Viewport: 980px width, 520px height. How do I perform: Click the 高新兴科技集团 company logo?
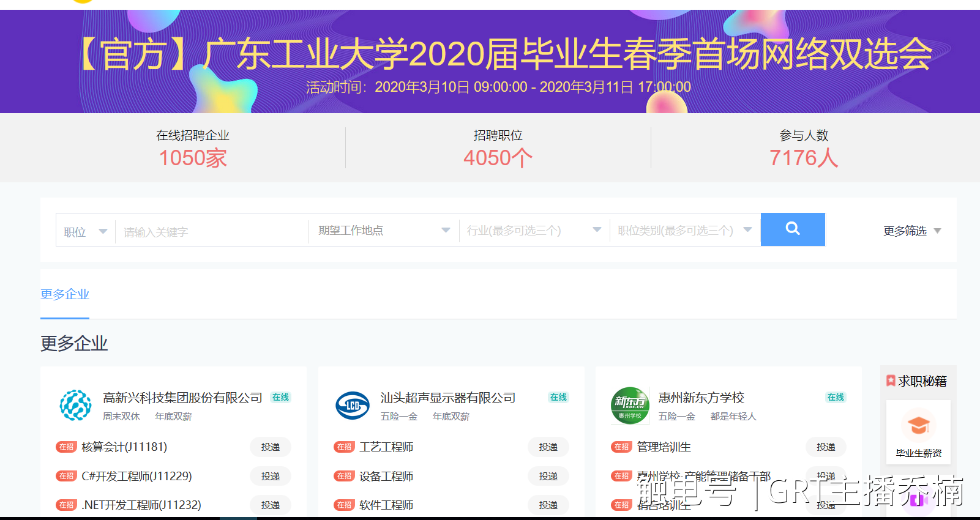75,405
